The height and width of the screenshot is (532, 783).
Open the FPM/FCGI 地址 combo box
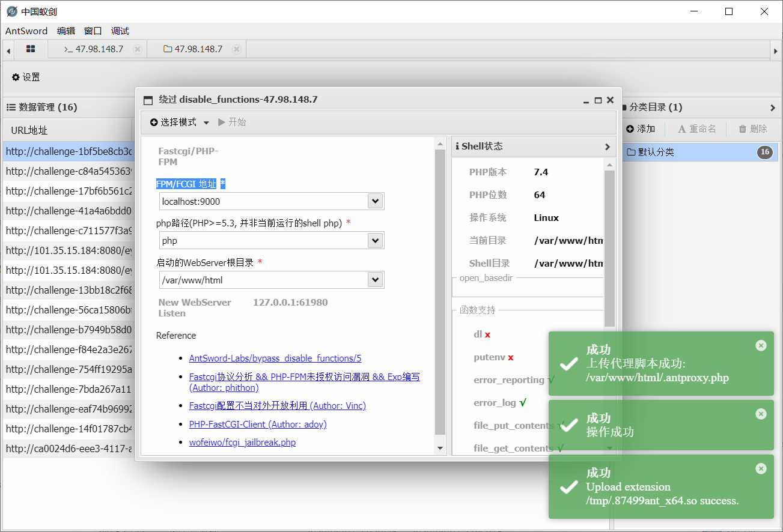[374, 201]
